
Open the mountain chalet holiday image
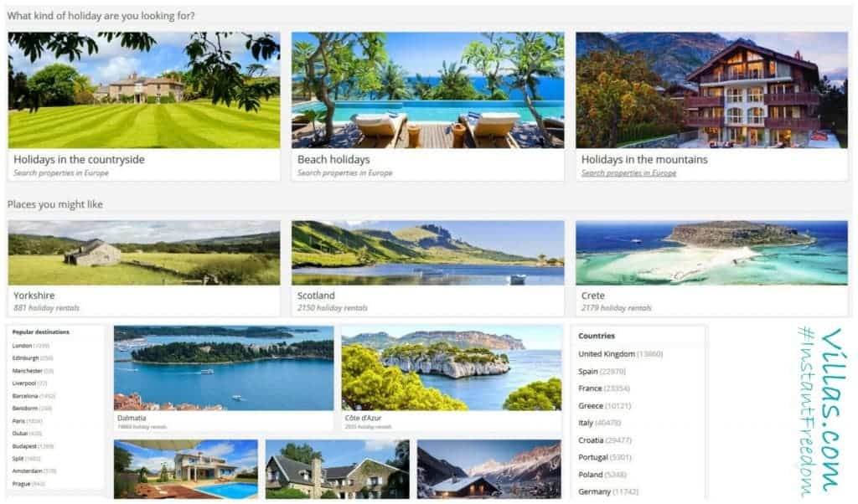pos(711,90)
